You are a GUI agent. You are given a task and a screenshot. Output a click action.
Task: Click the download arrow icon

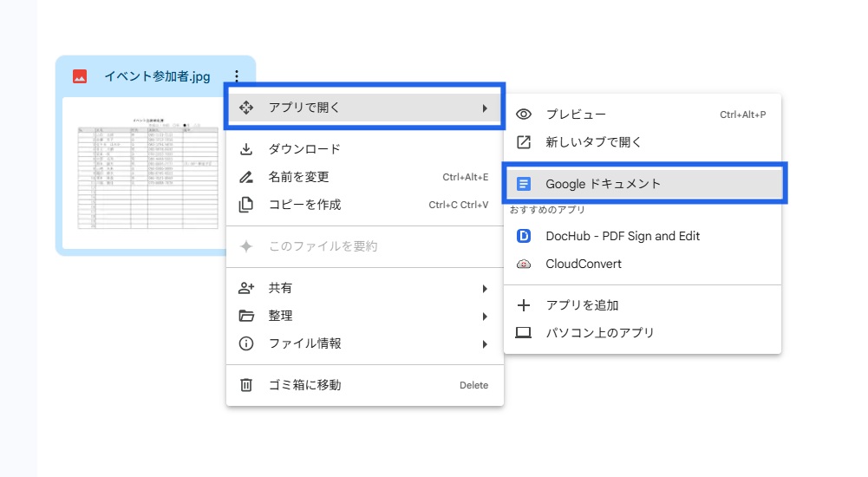point(246,149)
